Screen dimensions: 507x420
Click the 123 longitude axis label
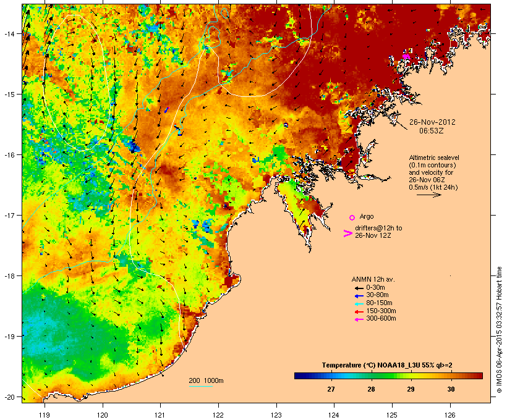pos(276,415)
